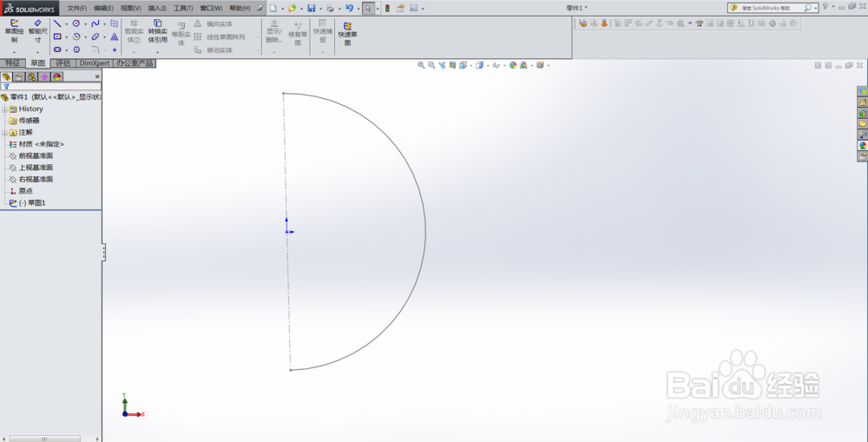Create a New document
The width and height of the screenshot is (868, 442).
click(x=273, y=8)
